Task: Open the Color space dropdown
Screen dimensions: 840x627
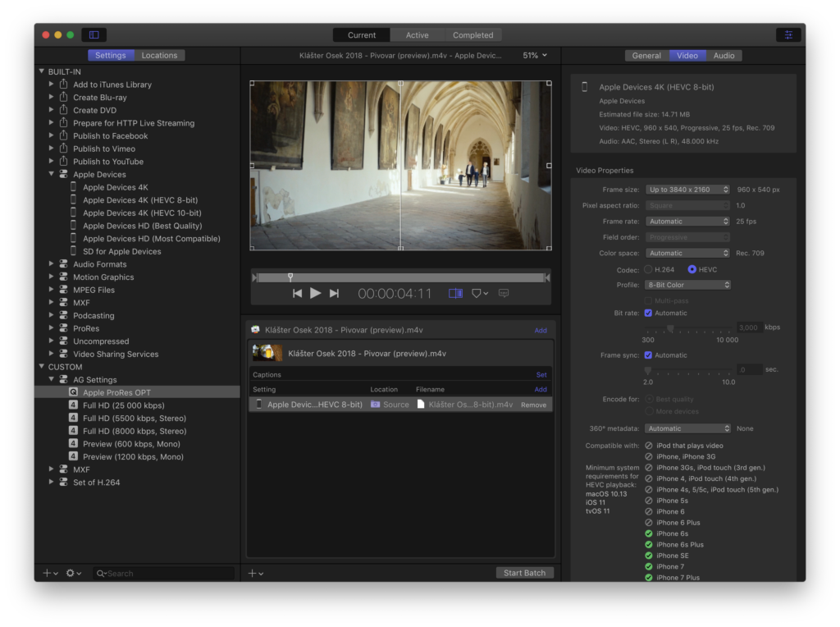Action: 688,253
